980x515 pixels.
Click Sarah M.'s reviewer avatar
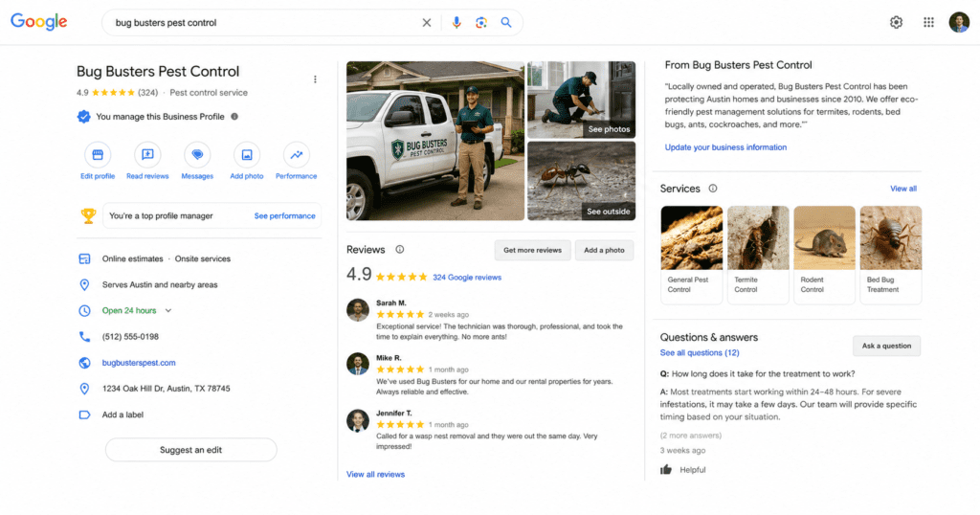coord(358,310)
